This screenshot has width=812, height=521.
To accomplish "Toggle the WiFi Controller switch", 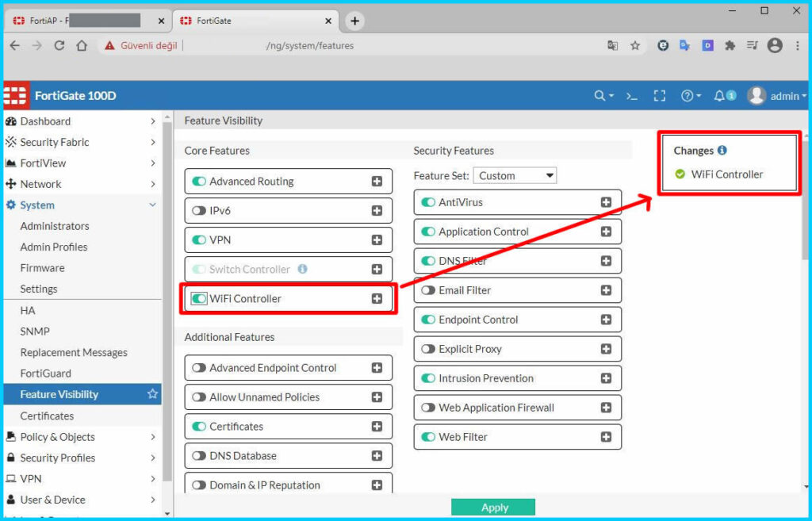I will point(199,299).
